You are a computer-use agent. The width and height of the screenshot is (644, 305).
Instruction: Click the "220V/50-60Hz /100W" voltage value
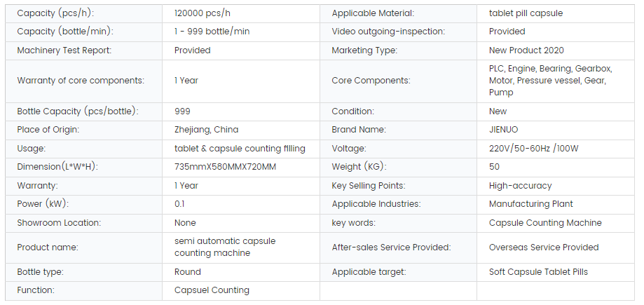[x=533, y=149]
